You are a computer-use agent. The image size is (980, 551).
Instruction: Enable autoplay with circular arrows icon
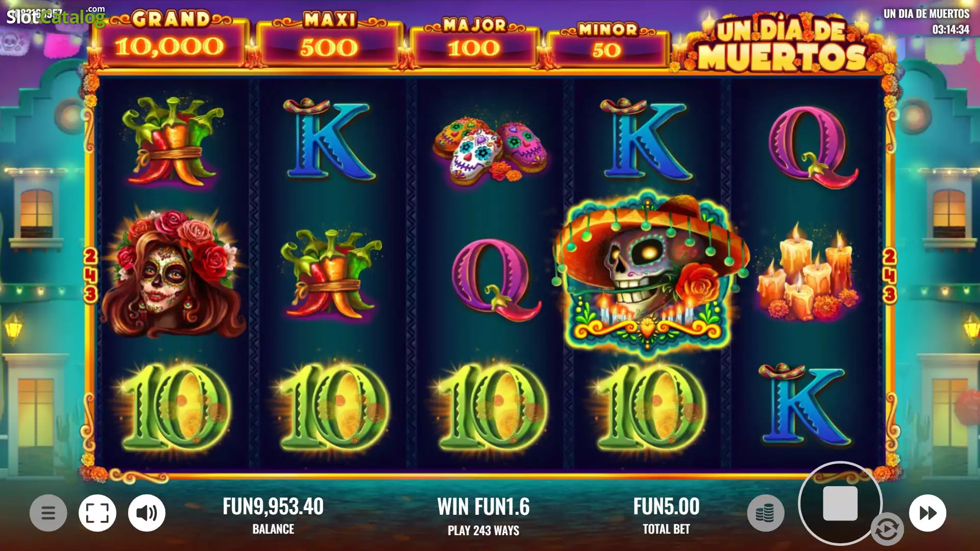[x=887, y=530]
